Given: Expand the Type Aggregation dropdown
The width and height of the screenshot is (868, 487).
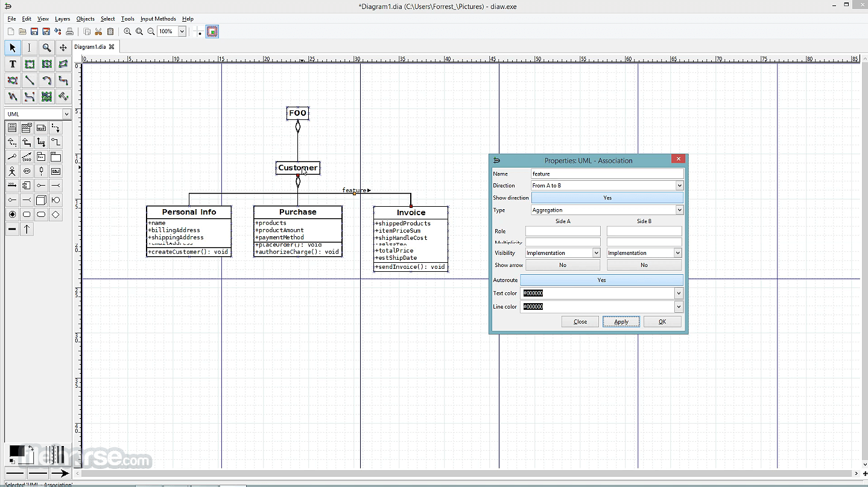Looking at the screenshot, I should tap(679, 210).
